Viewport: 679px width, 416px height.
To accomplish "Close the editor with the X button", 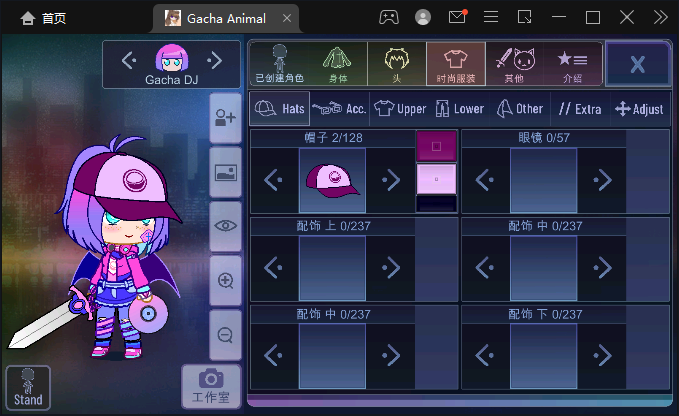I will coord(637,64).
